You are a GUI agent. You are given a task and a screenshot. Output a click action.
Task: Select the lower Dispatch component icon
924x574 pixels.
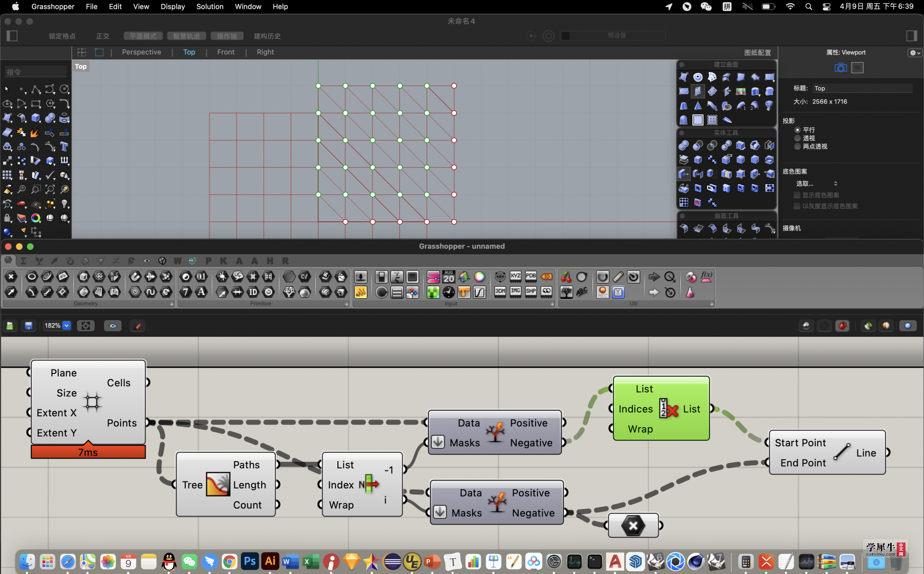click(497, 503)
